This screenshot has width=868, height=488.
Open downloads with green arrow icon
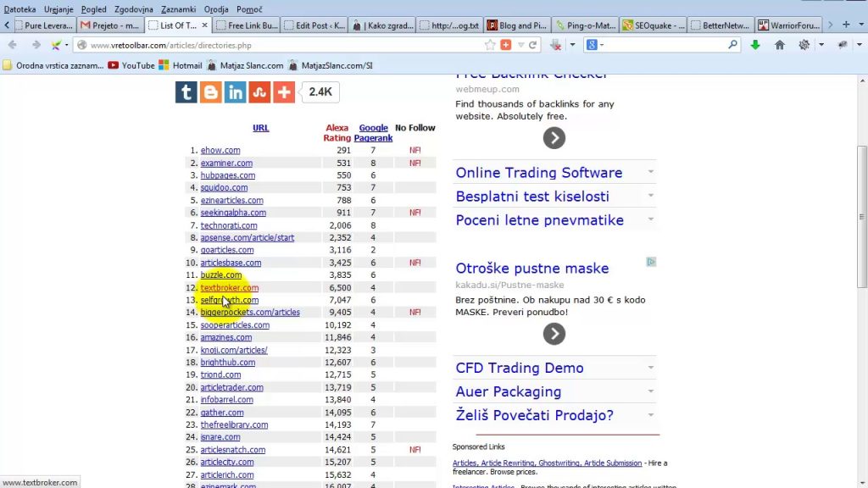coord(755,45)
